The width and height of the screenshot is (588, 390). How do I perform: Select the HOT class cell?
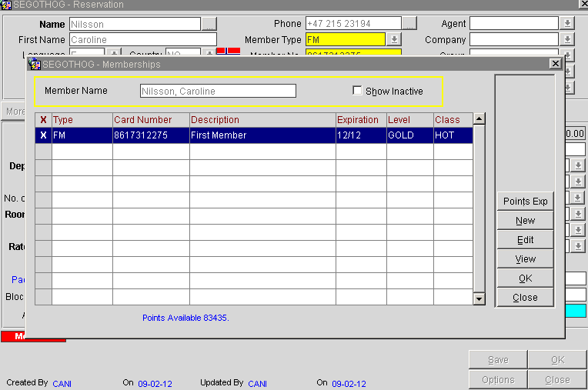coord(453,135)
